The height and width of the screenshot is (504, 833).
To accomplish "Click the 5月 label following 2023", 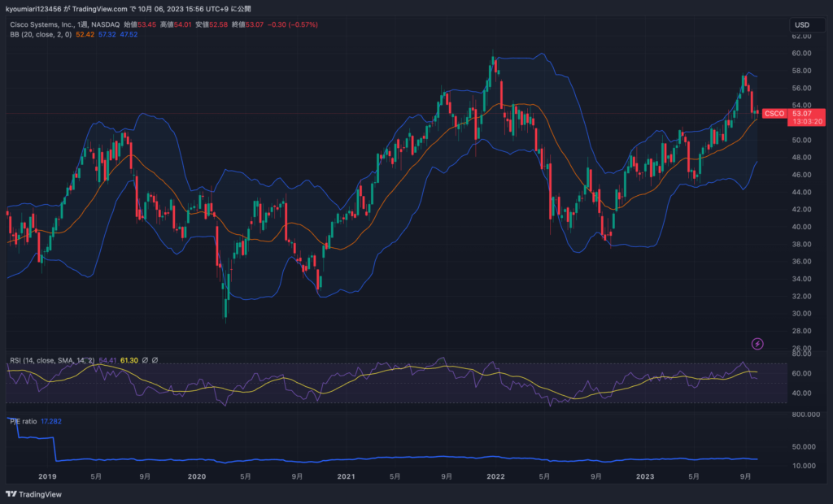I will click(x=694, y=476).
